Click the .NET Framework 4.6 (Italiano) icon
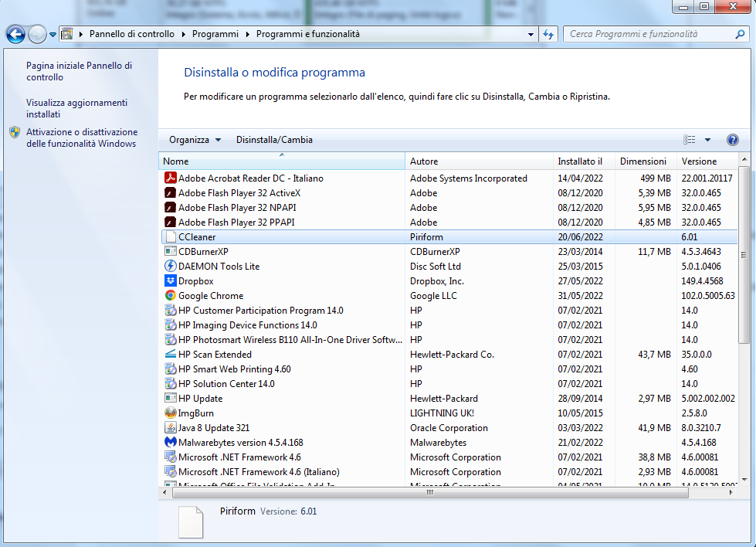Screen dimensions: 756x547 170,472
